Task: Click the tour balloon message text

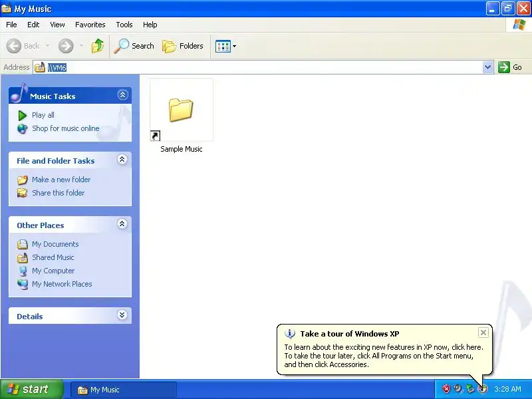Action: point(384,356)
